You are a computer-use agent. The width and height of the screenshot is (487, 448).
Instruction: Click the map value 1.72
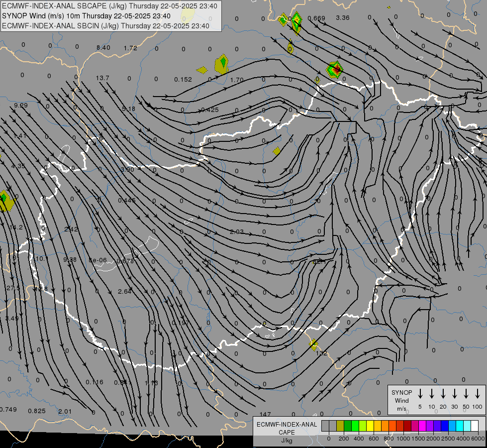pos(130,48)
